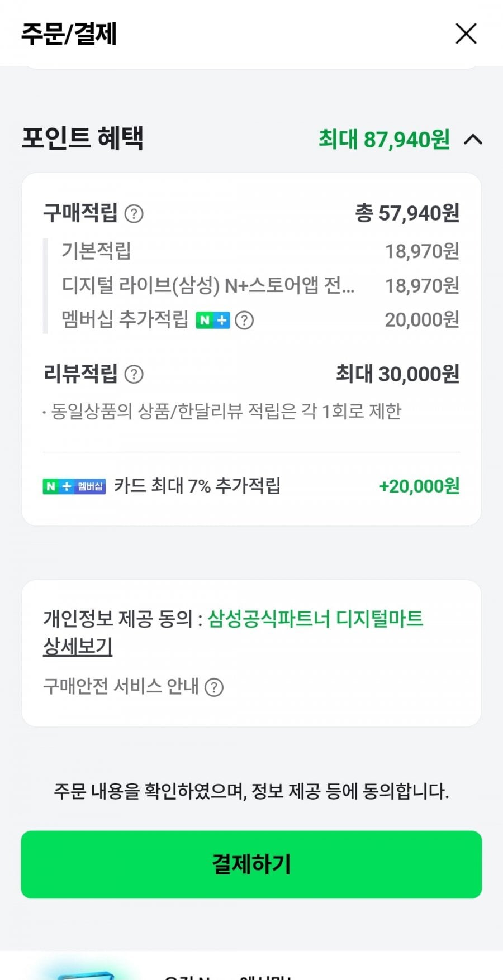The height and width of the screenshot is (980, 503).
Task: Tap the 구매적립 help question icon
Action: pyautogui.click(x=134, y=213)
